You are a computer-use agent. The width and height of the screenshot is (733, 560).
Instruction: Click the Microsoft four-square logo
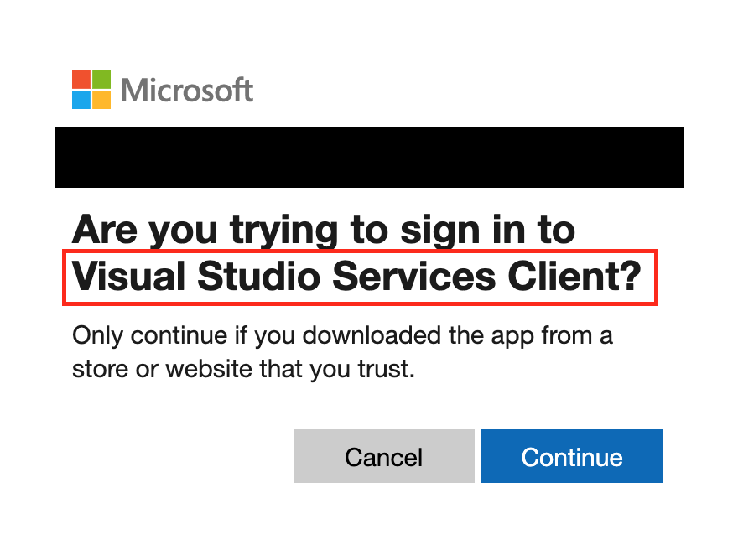click(x=91, y=90)
